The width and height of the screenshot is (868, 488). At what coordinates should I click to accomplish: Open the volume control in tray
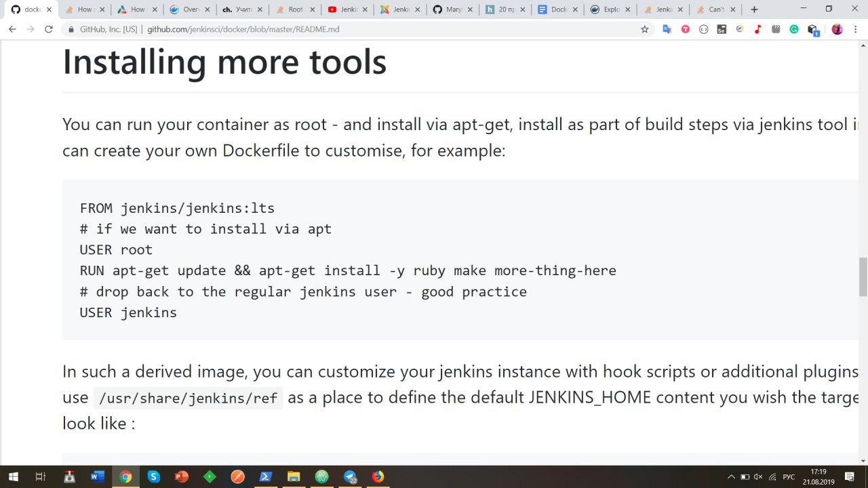point(759,476)
